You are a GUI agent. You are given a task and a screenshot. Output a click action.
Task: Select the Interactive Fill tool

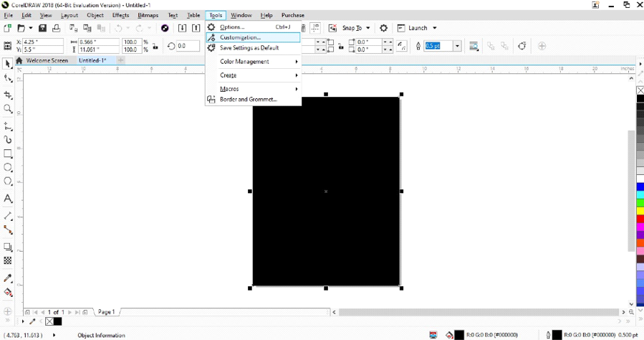(7, 293)
